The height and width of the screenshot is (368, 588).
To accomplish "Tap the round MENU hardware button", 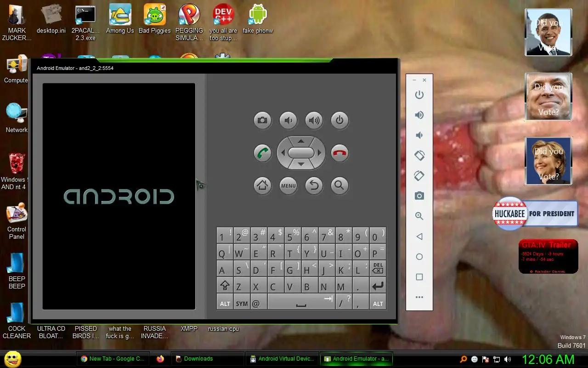I will coord(288,185).
